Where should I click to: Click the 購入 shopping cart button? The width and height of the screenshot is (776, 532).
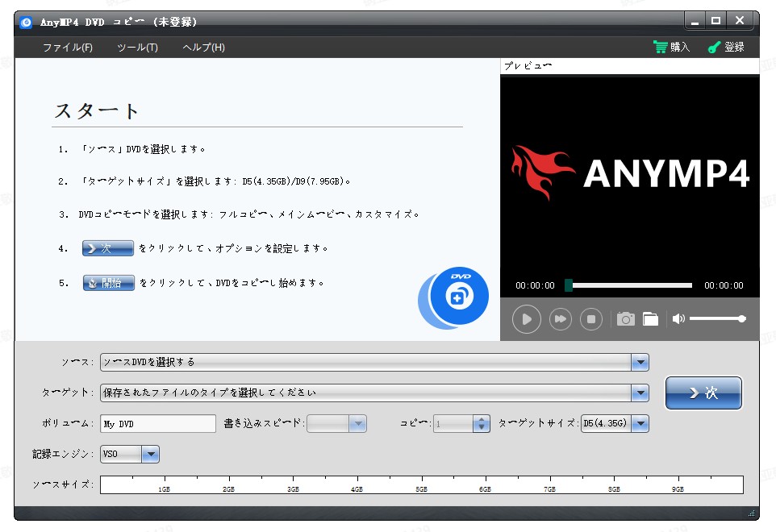click(x=671, y=47)
